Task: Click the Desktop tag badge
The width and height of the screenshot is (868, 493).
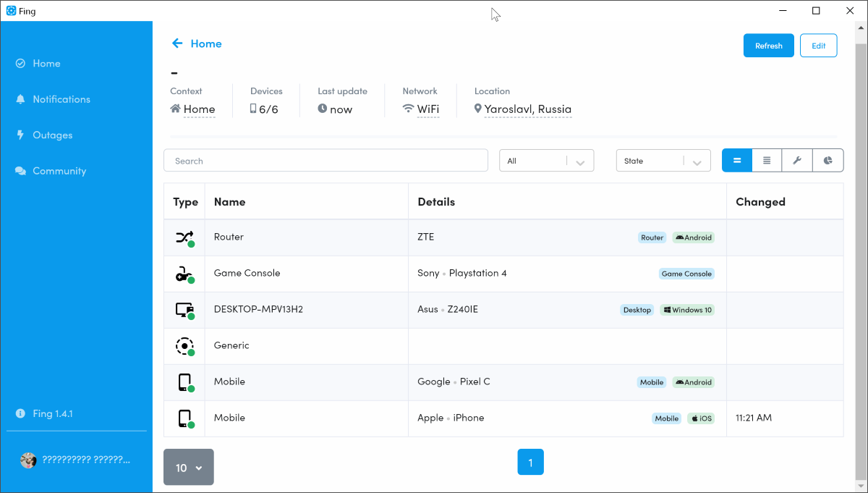Action: coord(637,310)
